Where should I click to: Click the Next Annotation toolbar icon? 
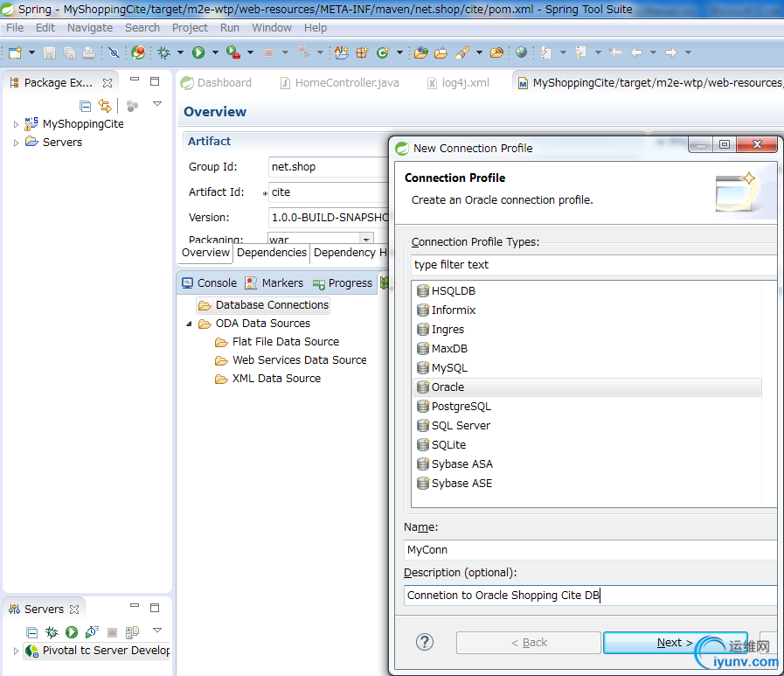pyautogui.click(x=546, y=52)
